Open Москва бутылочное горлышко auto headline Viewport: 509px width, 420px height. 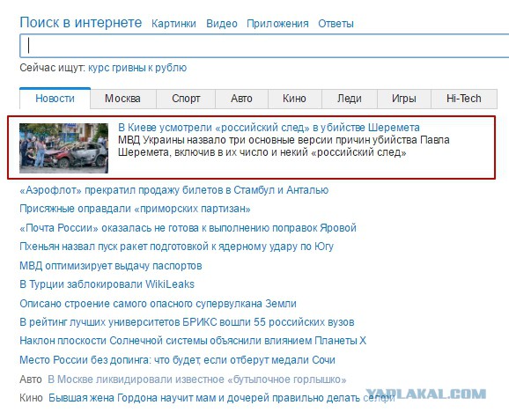(197, 379)
